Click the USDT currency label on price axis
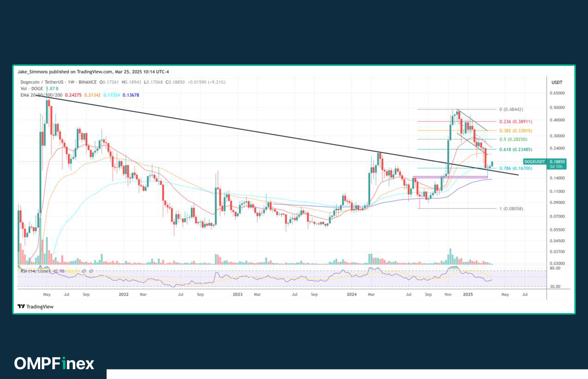The height and width of the screenshot is (379, 588). pos(557,83)
